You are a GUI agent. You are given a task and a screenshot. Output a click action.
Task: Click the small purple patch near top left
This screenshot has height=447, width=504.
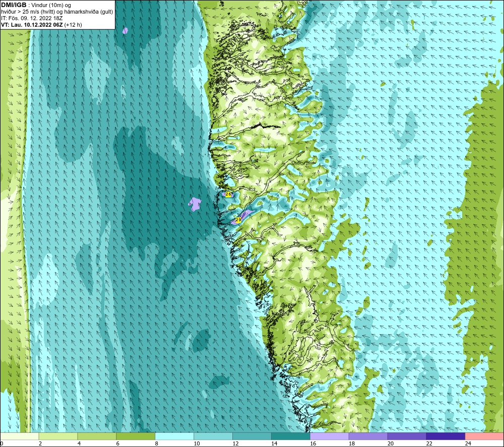pyautogui.click(x=125, y=31)
